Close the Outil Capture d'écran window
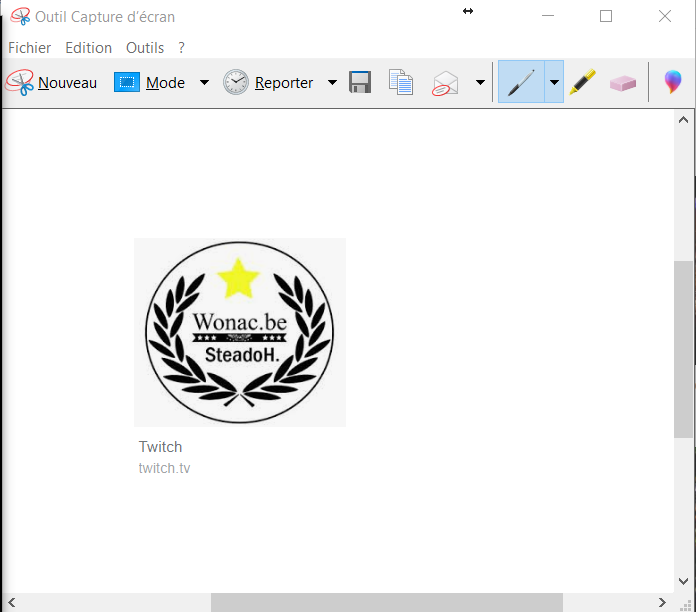 pos(665,16)
